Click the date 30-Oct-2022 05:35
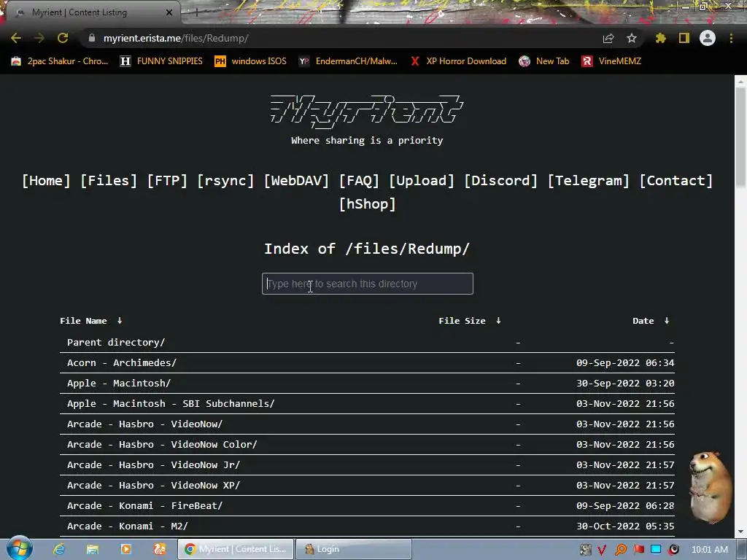This screenshot has width=747, height=560. [x=625, y=526]
